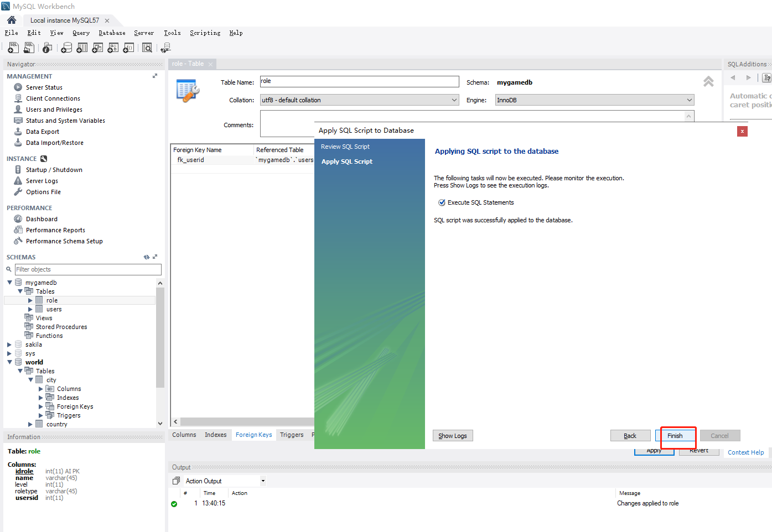Screen dimensions: 772x532
Task: Create new function toolbar icon
Action: coord(128,48)
